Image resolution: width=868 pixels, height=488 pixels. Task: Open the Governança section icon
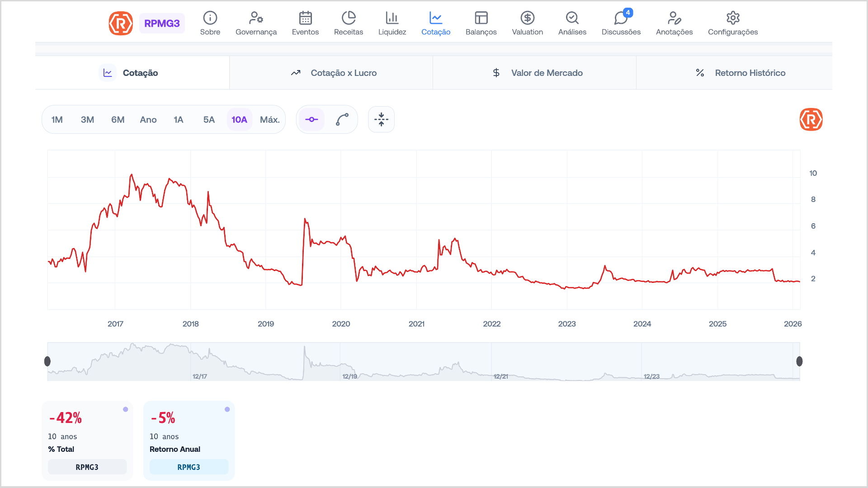[x=256, y=18]
